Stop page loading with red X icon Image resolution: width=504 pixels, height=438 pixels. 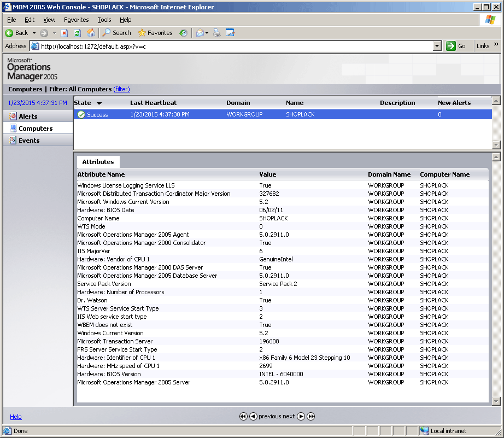point(65,33)
